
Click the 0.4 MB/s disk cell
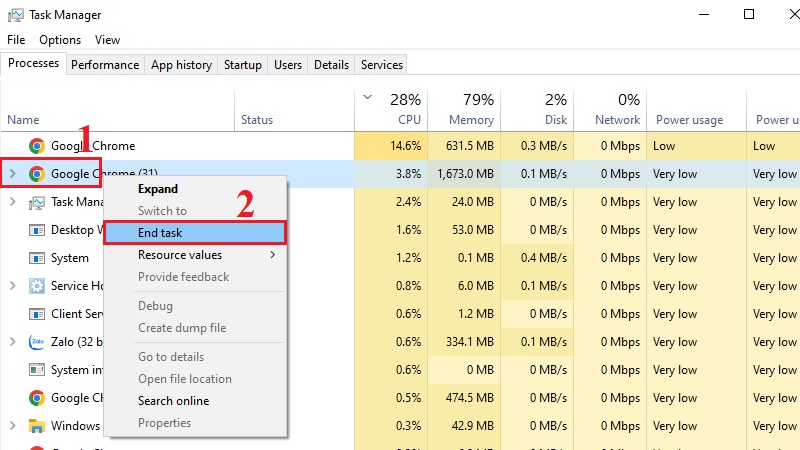pyautogui.click(x=537, y=258)
